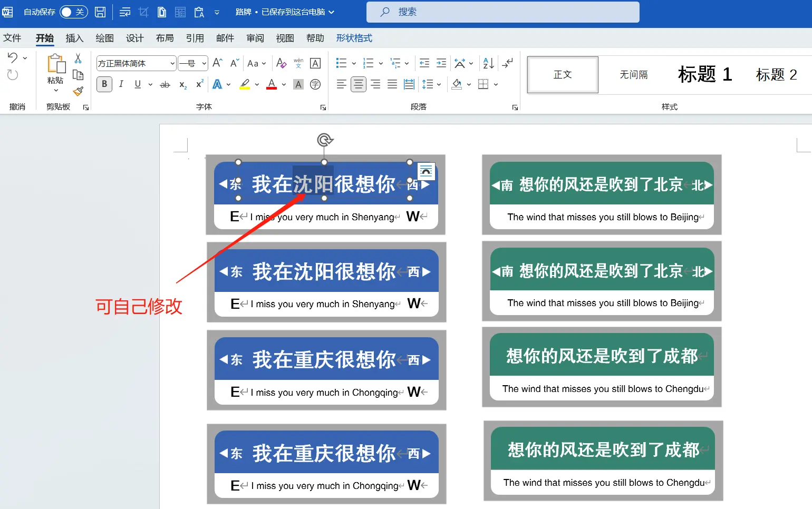Viewport: 812px width, 509px height.
Task: Click the Clear Formatting eraser icon
Action: coord(281,63)
